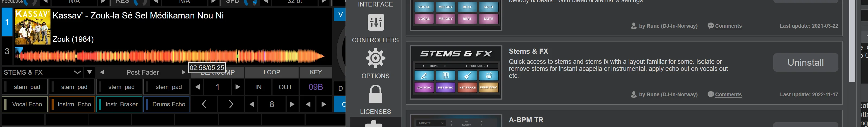This screenshot has height=127, width=868.
Task: Click the blue cue marker at waveform start
Action: pos(19,50)
